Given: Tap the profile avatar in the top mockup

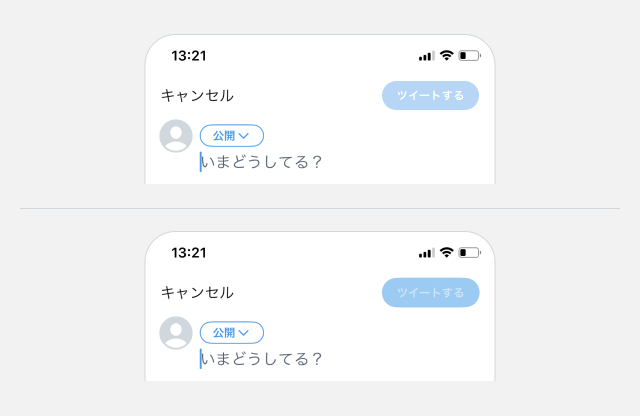Looking at the screenshot, I should (176, 136).
